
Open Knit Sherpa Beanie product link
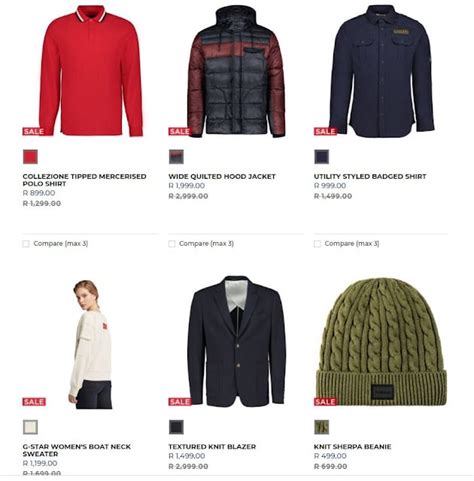tap(352, 447)
